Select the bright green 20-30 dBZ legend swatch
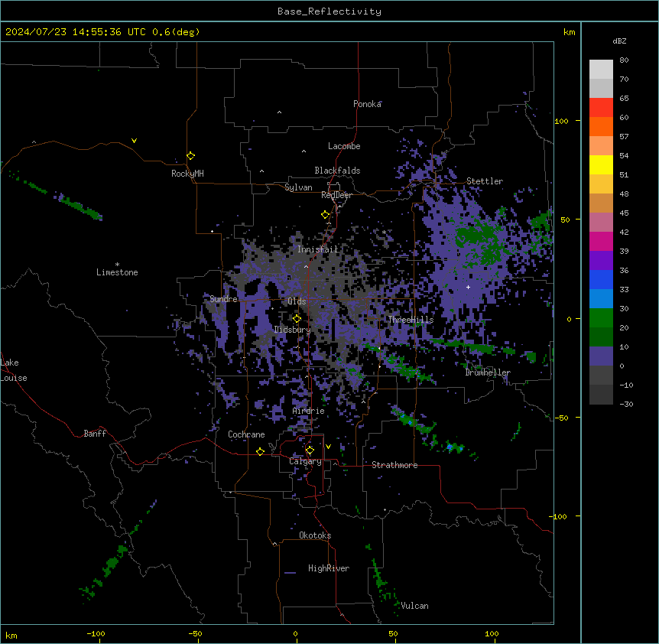 (601, 318)
